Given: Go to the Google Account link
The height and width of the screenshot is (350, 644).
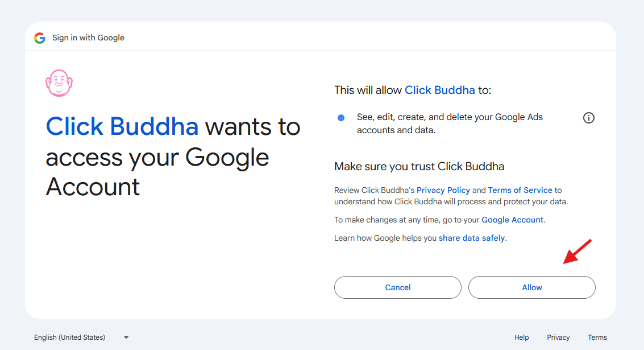Looking at the screenshot, I should pyautogui.click(x=513, y=220).
